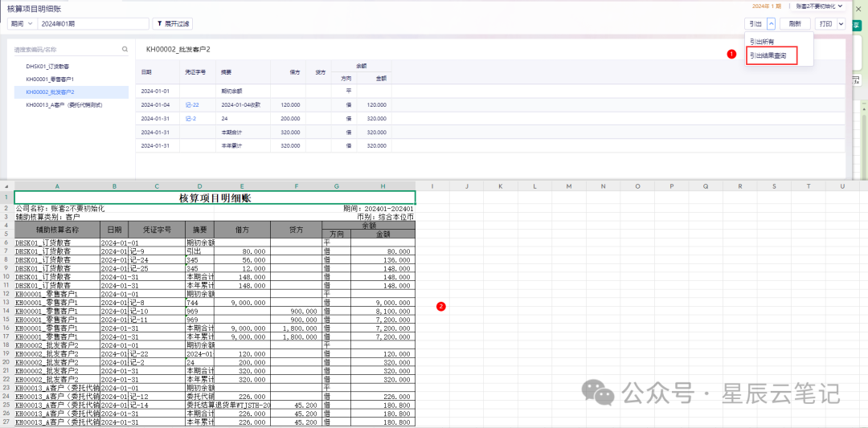
Task: Select spreadsheet row 1 header
Action: 7,198
